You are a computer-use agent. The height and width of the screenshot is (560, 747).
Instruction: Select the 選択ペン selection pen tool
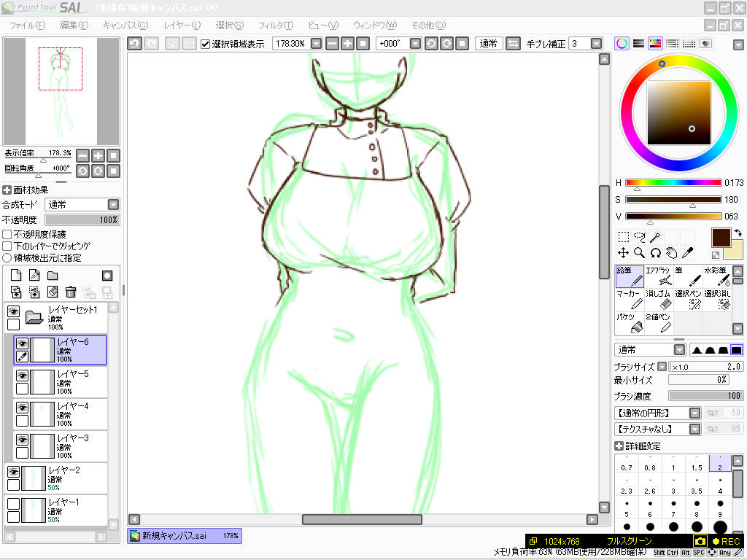click(x=688, y=300)
